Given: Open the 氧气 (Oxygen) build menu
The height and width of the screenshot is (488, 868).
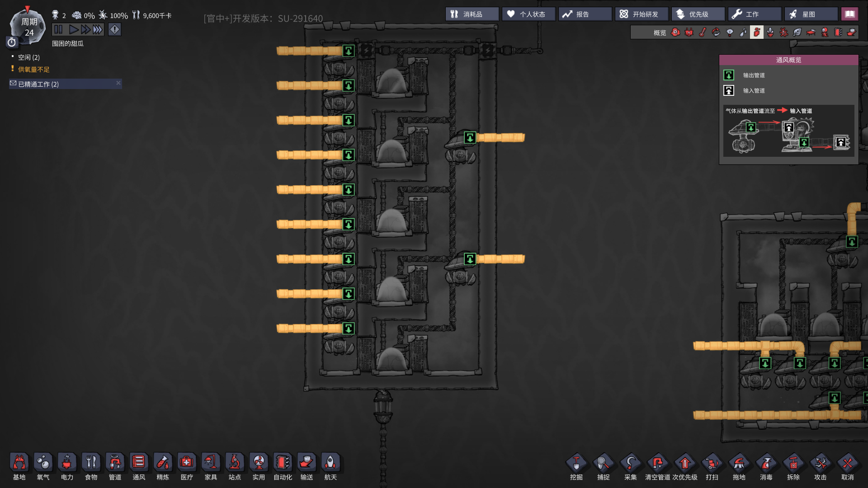Looking at the screenshot, I should tap(43, 467).
